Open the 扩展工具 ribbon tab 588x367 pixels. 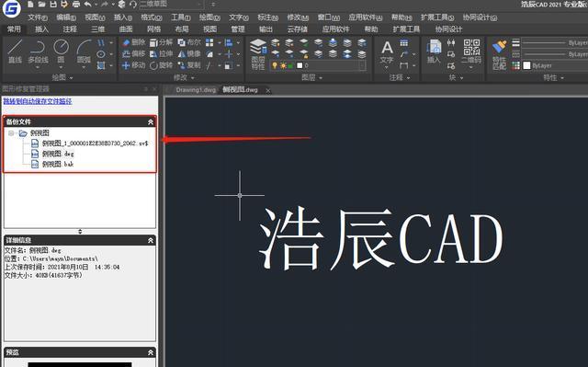click(x=406, y=29)
